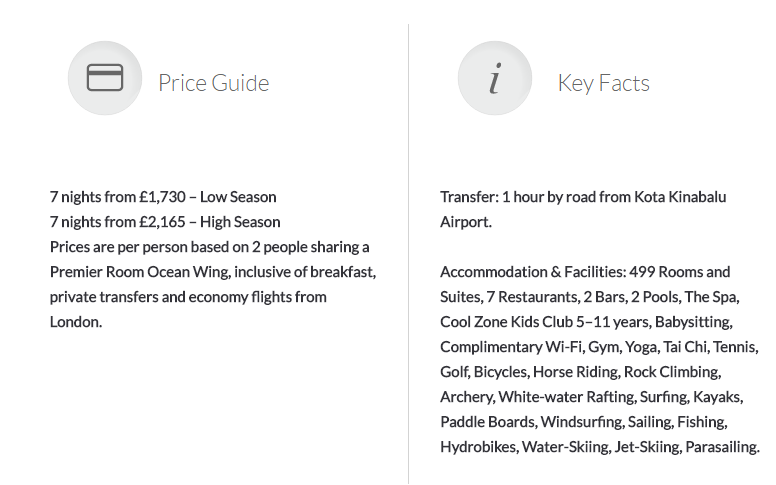Click the Paddle Boards text
The image size is (776, 485).
(x=488, y=422)
